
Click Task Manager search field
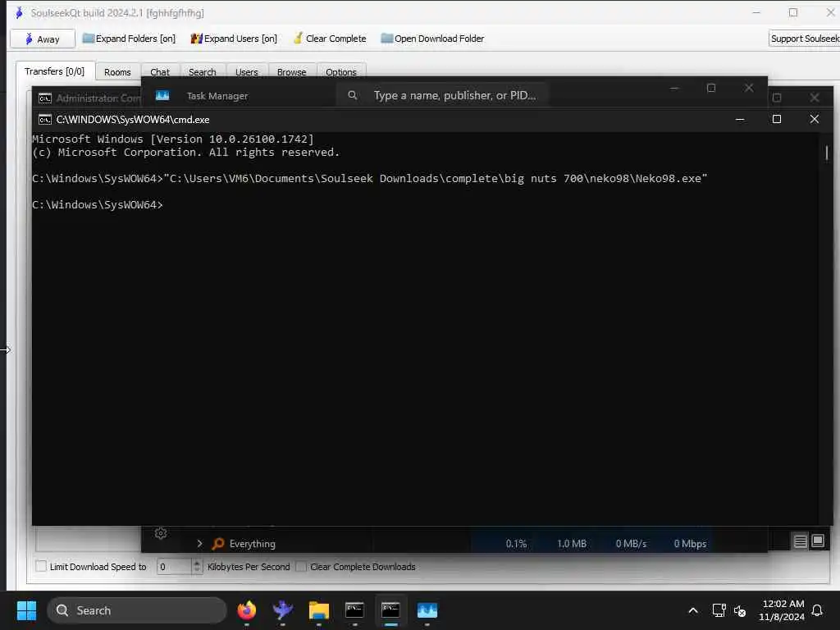[442, 95]
